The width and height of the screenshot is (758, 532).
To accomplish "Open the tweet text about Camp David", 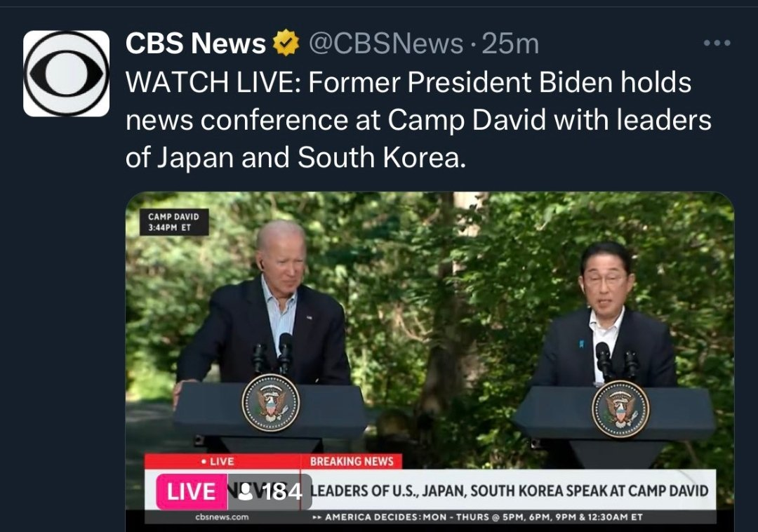I will 418,120.
